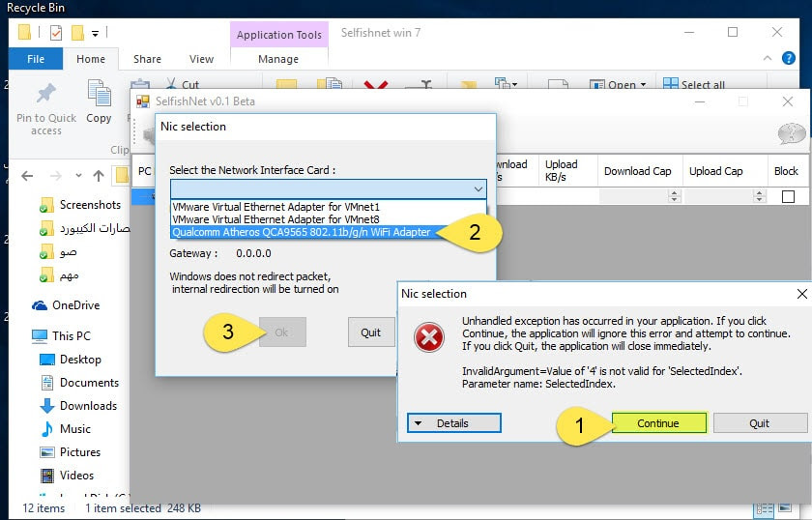Click the Cut scissors icon

pos(171,83)
